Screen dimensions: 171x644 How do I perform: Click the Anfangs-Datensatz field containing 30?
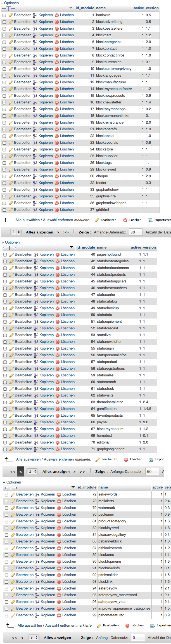tap(136, 232)
